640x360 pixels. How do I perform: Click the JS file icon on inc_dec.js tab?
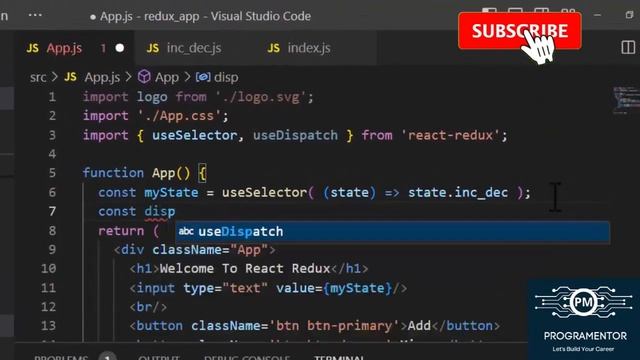153,48
